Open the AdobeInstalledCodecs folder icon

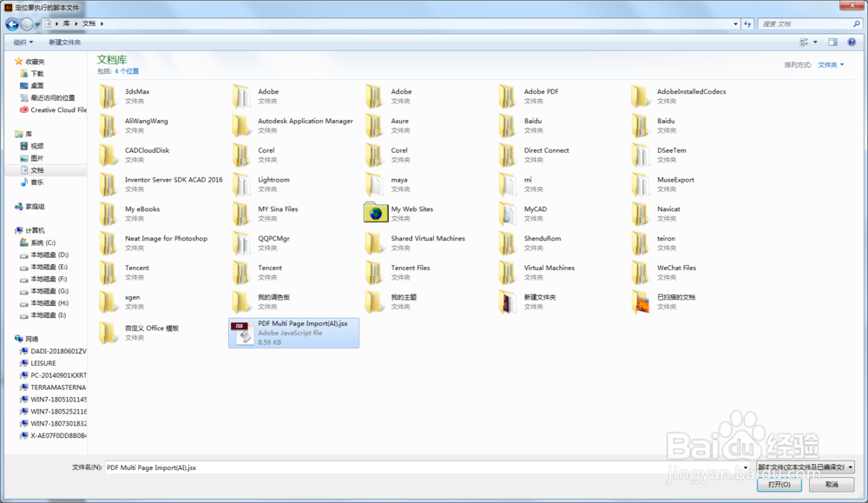click(x=641, y=96)
